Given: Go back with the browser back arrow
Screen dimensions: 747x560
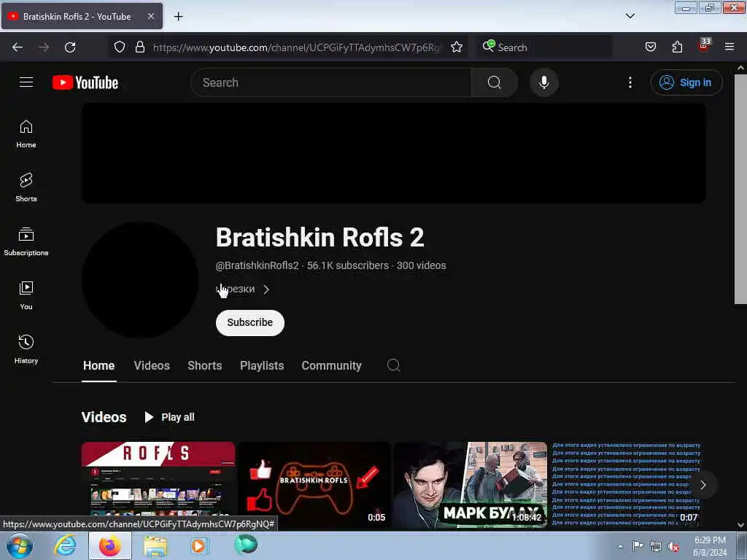Looking at the screenshot, I should [x=18, y=47].
